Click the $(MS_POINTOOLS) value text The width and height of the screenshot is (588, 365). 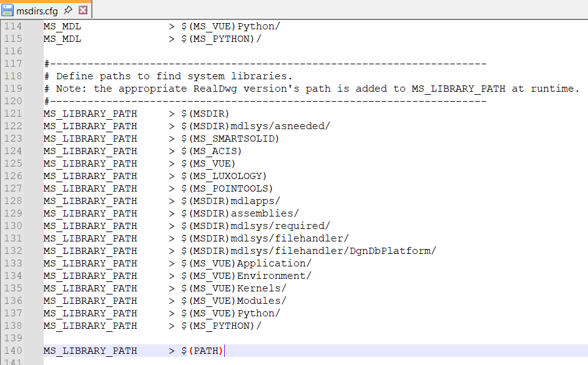tap(227, 188)
